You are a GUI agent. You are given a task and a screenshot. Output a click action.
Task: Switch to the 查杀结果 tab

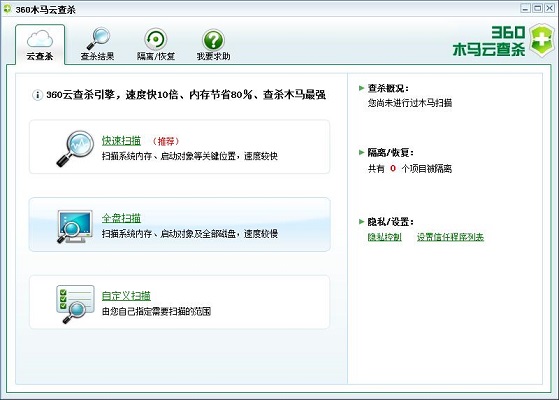coord(97,56)
